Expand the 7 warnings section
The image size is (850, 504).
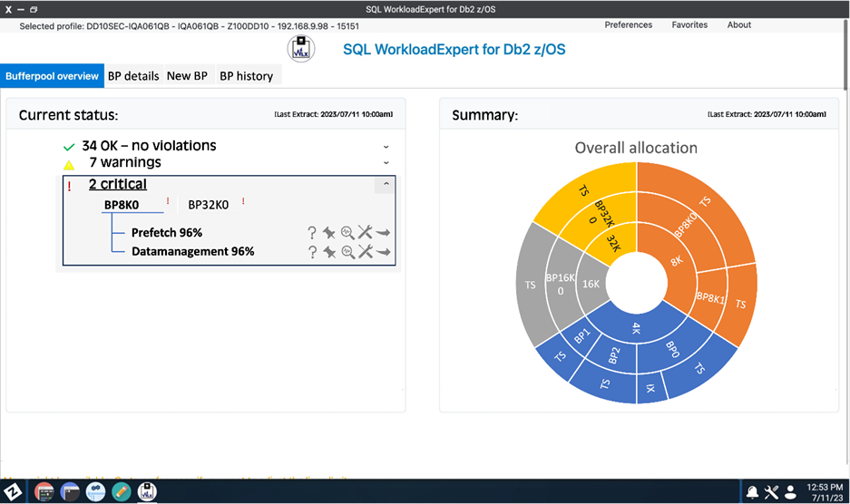click(386, 163)
